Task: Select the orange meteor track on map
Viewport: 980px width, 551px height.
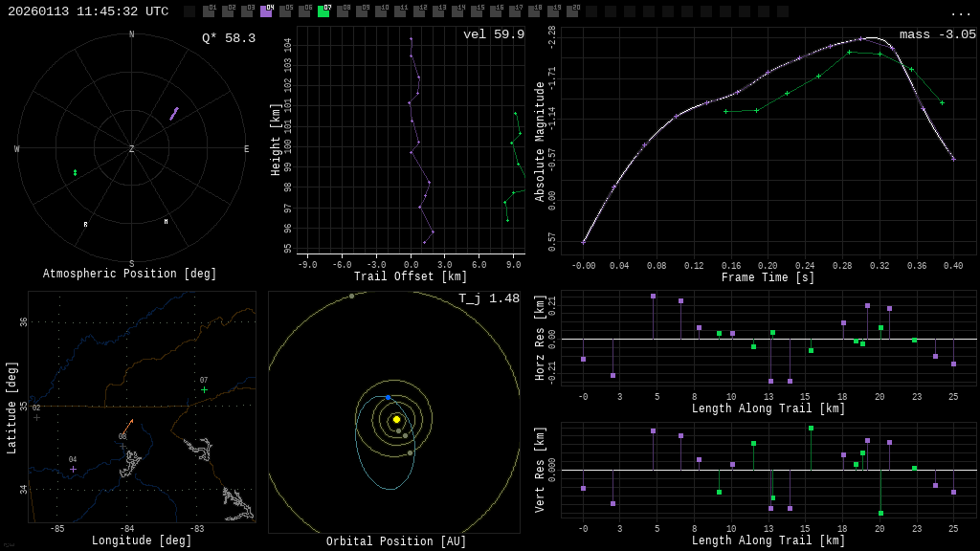Action: click(x=127, y=429)
